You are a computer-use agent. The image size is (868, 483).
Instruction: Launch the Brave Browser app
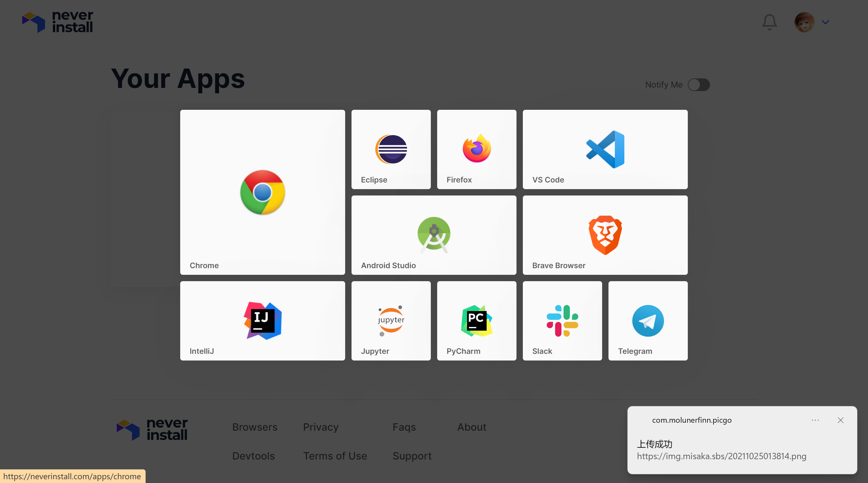point(605,235)
